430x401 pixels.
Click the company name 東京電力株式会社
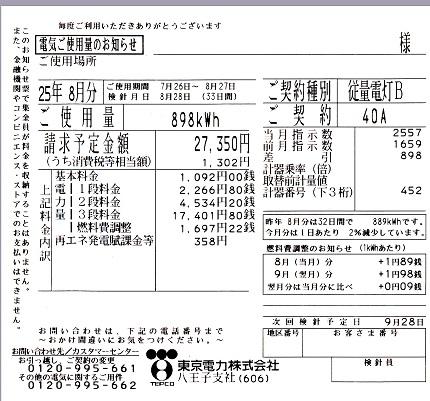click(228, 366)
